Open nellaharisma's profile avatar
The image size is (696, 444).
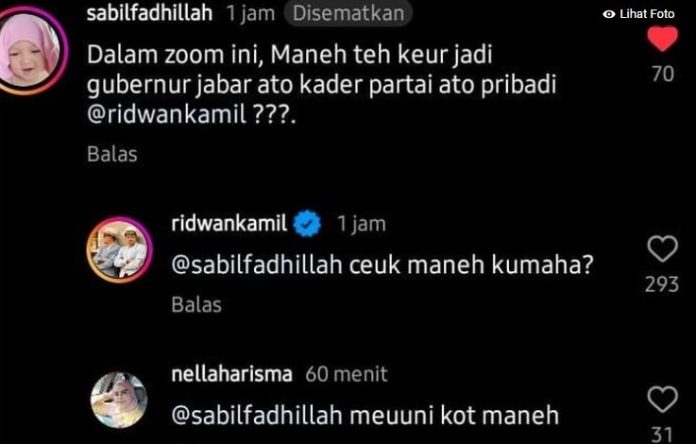tap(119, 400)
